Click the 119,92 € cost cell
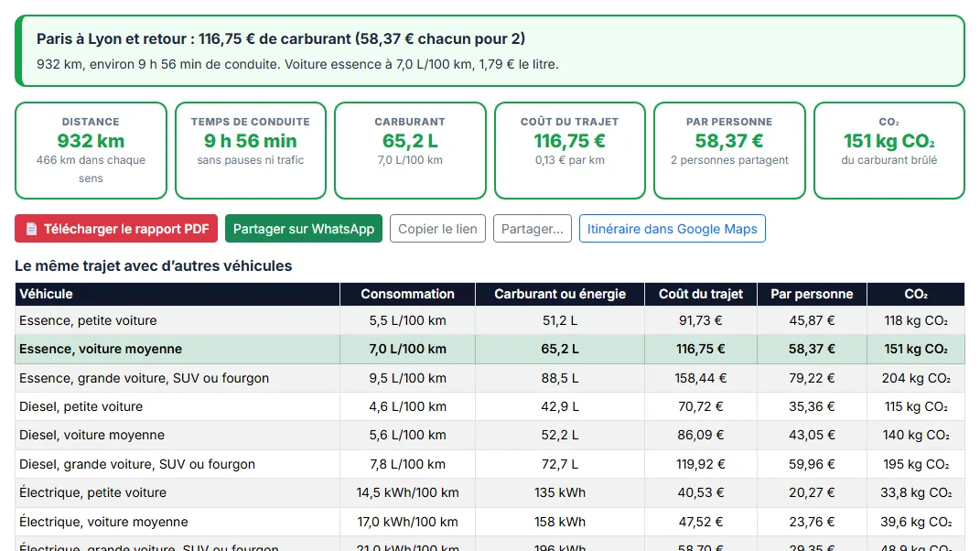980x551 pixels. pos(701,464)
